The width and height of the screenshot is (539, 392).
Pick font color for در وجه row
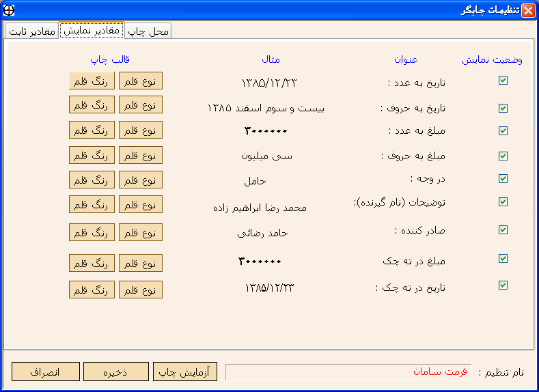click(x=91, y=180)
